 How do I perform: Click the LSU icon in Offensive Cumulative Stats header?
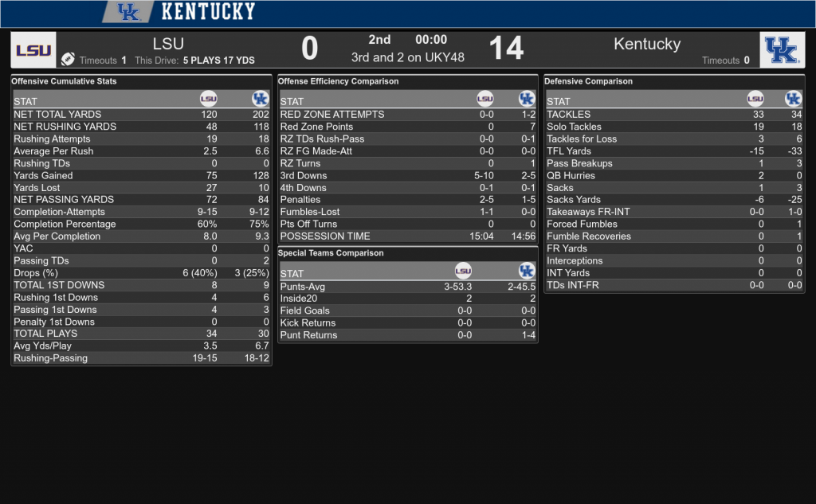(209, 98)
